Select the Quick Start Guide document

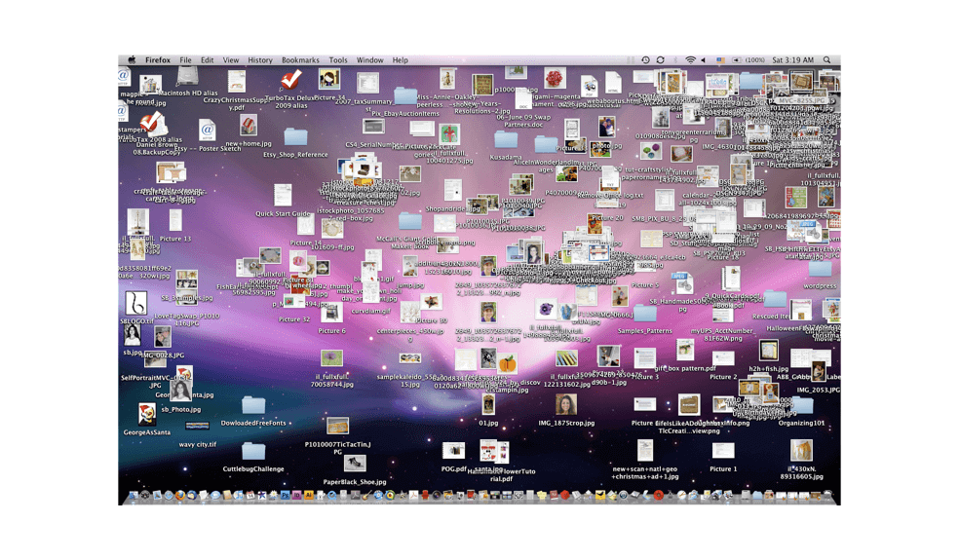point(283,195)
